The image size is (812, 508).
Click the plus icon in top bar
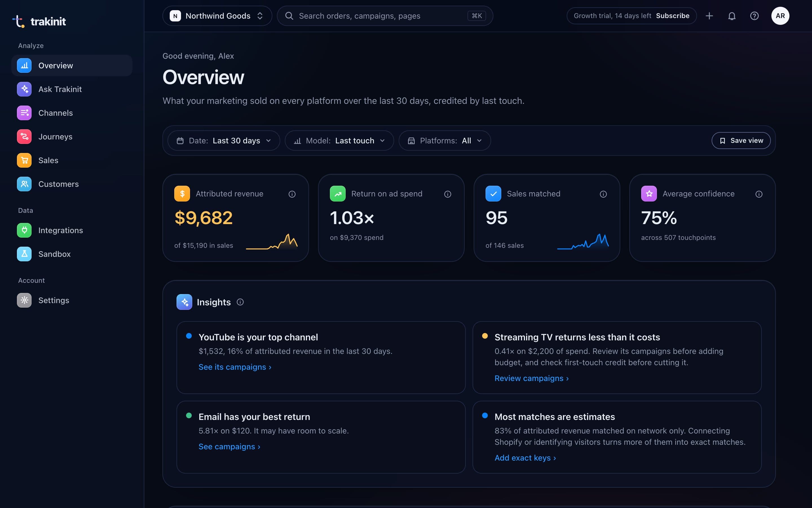(x=709, y=16)
